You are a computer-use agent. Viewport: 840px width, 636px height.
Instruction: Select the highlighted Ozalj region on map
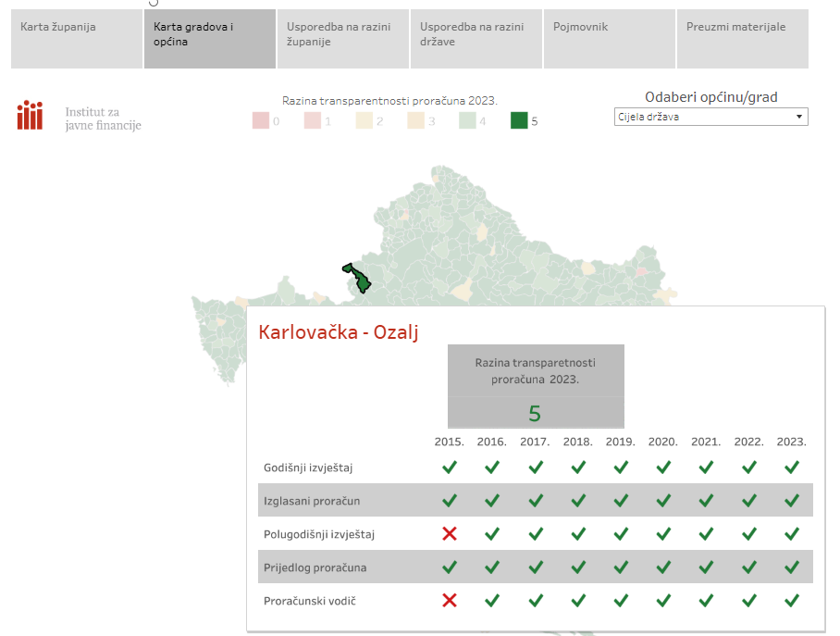(x=357, y=279)
